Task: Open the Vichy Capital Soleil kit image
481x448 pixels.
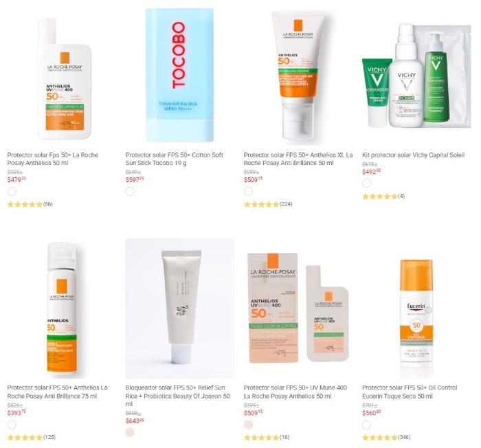Action: coord(416,76)
